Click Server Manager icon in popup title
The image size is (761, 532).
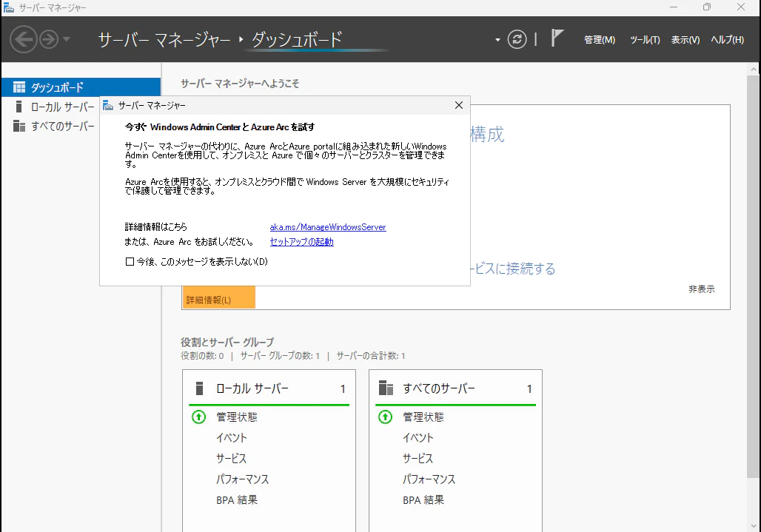108,105
